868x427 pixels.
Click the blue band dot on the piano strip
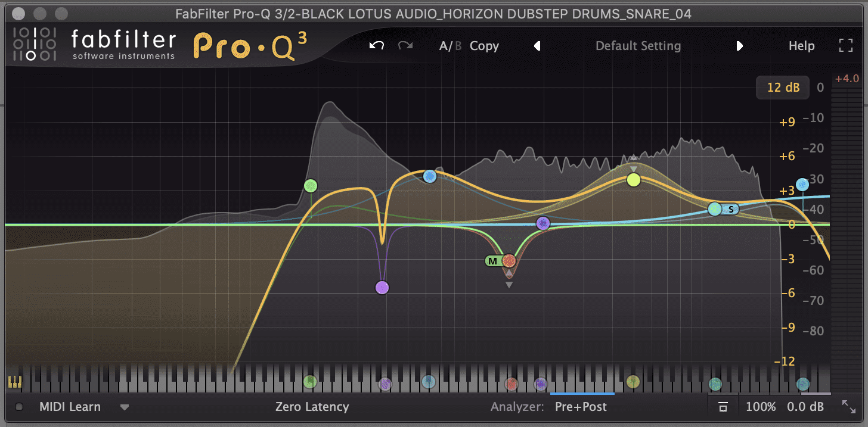pyautogui.click(x=429, y=382)
